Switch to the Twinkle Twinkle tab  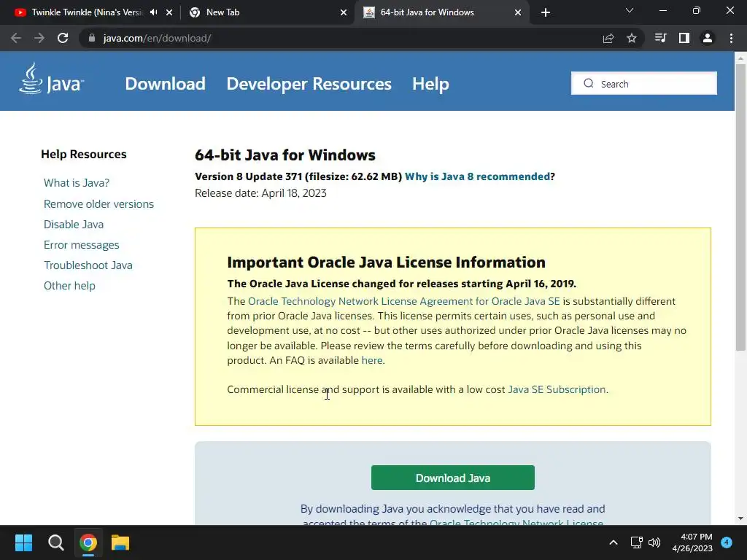87,12
